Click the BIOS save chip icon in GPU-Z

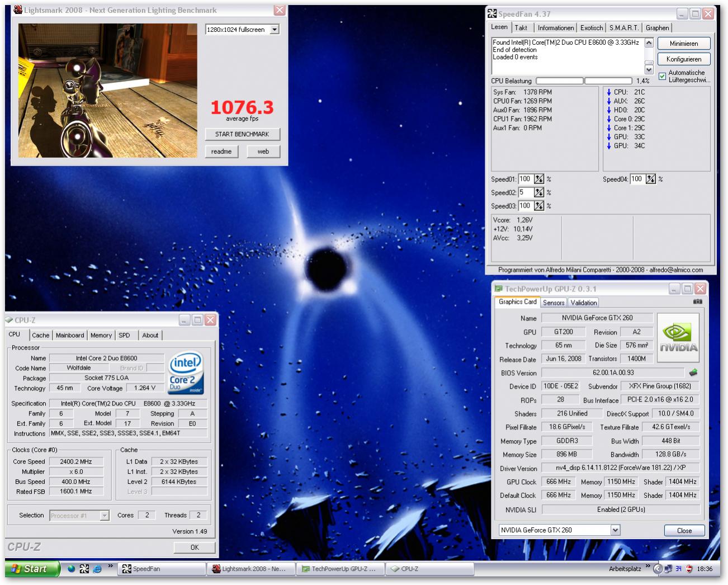click(x=693, y=372)
